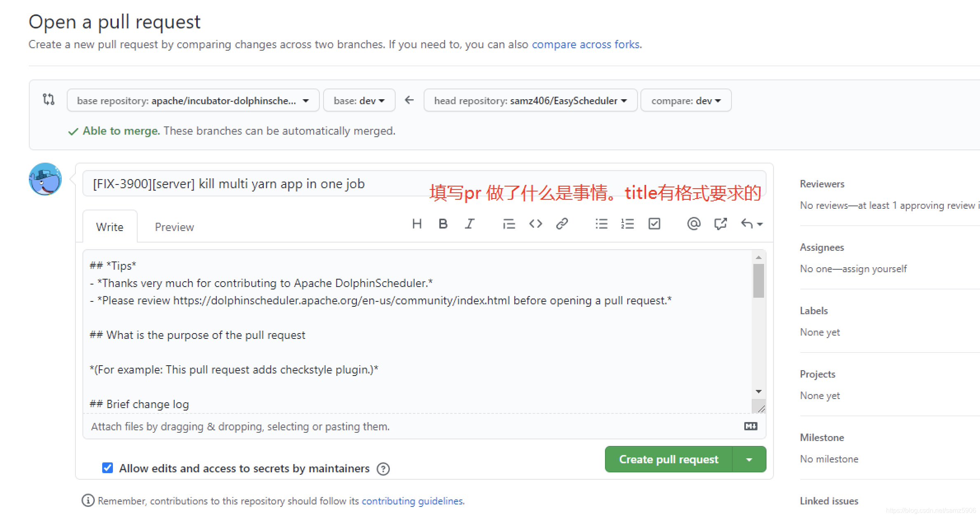Screen dimensions: 980x518
Task: Apply italic formatting icon
Action: point(469,224)
